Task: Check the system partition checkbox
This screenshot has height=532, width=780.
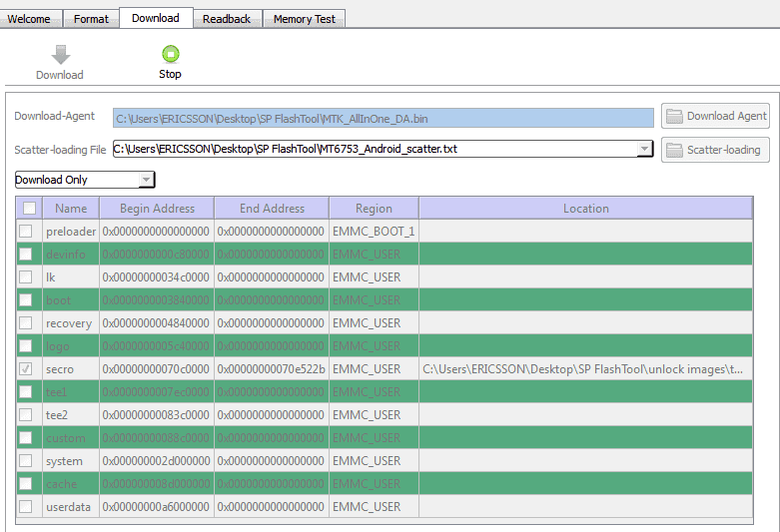Action: coord(25,460)
